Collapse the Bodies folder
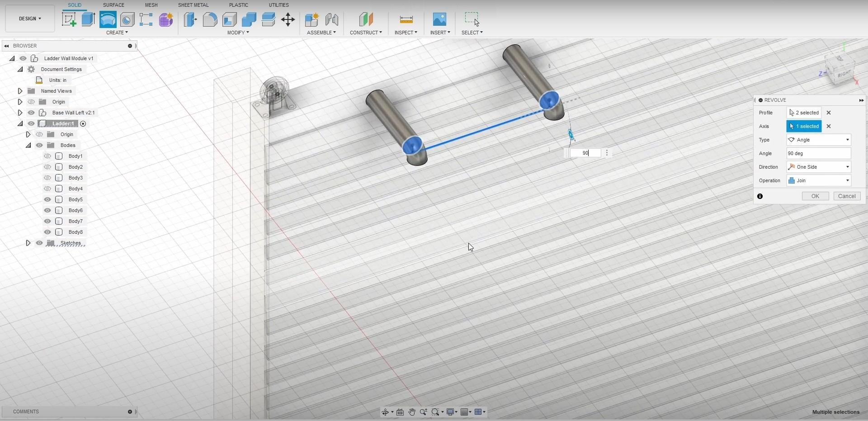 [28, 145]
